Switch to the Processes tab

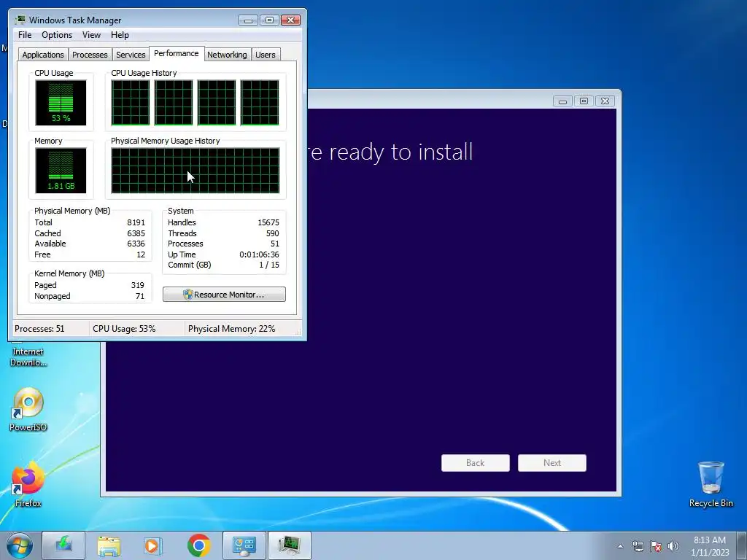90,54
